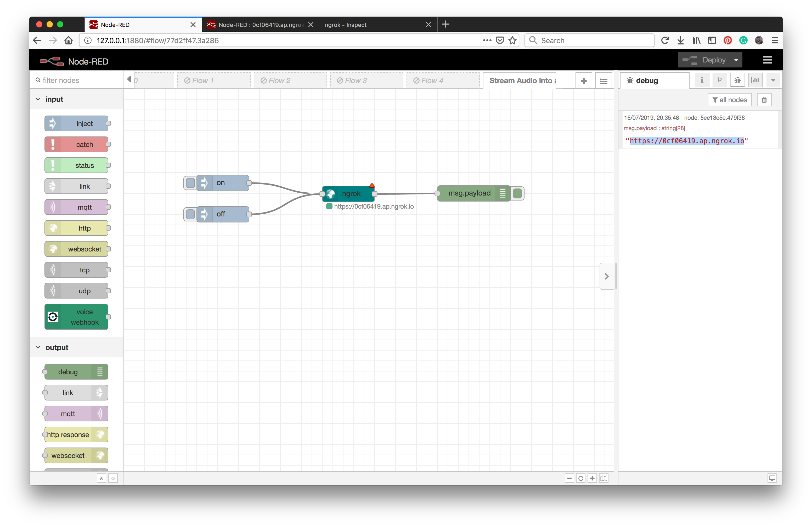Open the info sidebar tab

[702, 81]
